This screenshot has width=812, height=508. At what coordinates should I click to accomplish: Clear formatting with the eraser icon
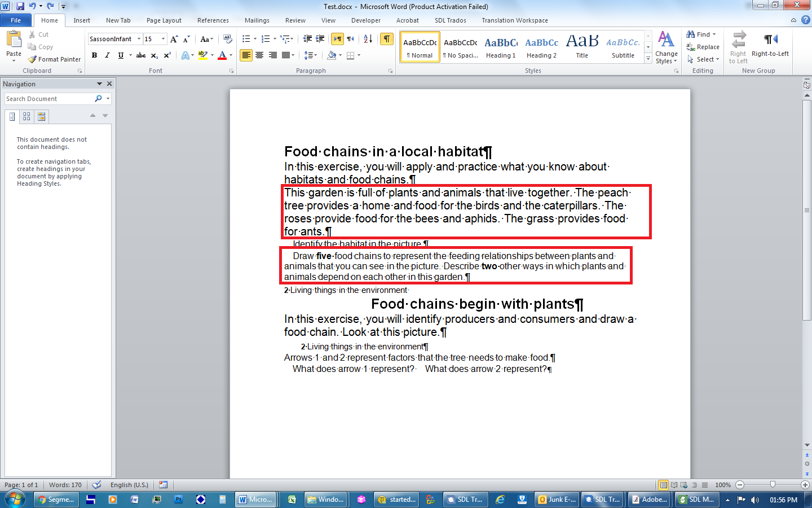tap(228, 39)
